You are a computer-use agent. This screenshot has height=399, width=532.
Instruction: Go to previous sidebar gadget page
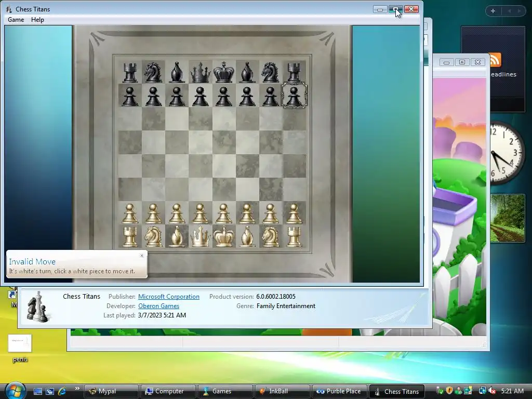coord(509,11)
